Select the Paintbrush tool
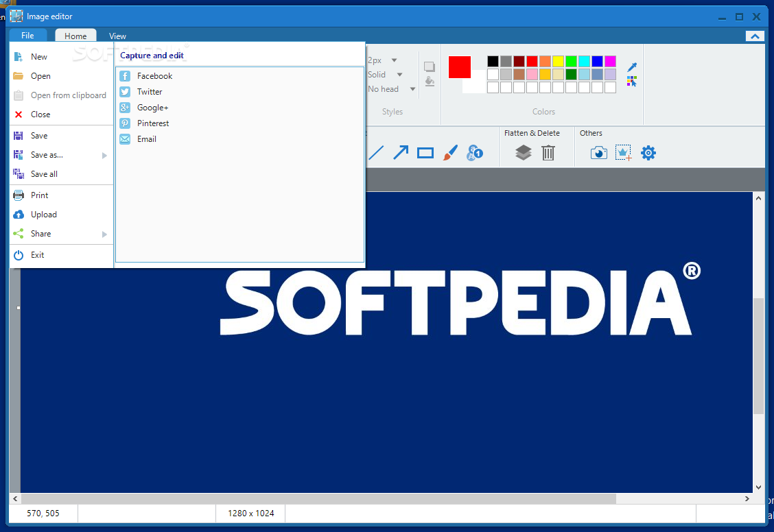The height and width of the screenshot is (532, 774). [450, 153]
